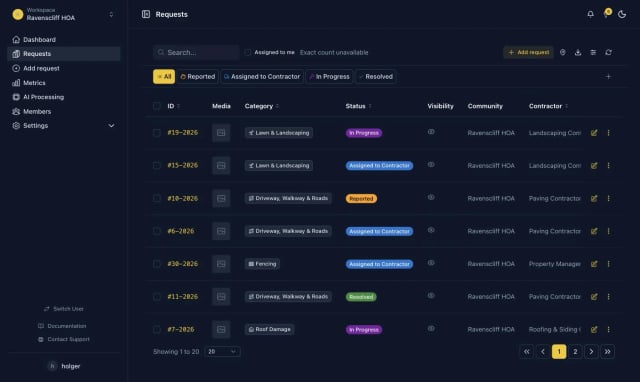The height and width of the screenshot is (382, 640).
Task: Open request ID #7-2026 link
Action: (181, 329)
